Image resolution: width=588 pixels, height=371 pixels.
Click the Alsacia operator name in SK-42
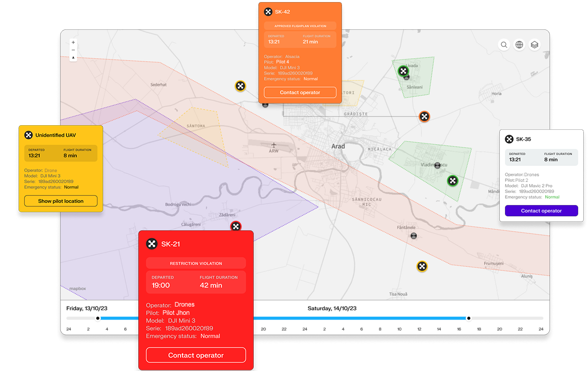[292, 57]
